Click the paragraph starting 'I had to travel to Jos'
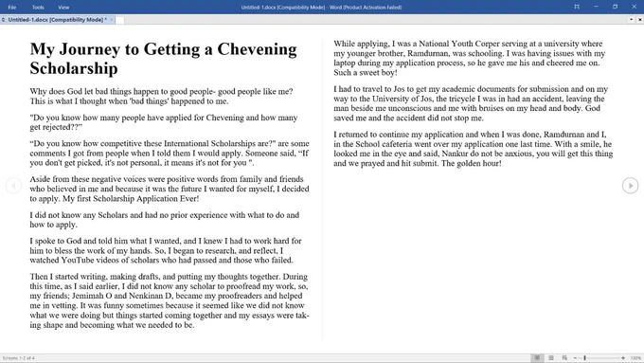This screenshot has width=644, height=363. pos(471,103)
